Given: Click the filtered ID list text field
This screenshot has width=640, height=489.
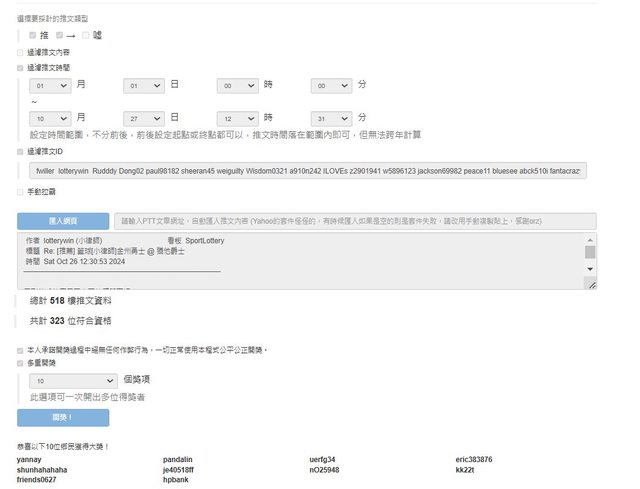Looking at the screenshot, I should coord(306,171).
